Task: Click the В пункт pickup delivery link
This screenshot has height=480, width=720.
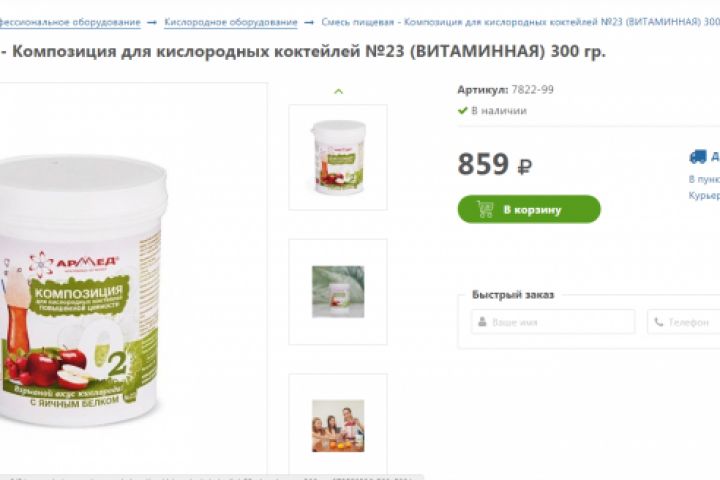Action: click(704, 179)
